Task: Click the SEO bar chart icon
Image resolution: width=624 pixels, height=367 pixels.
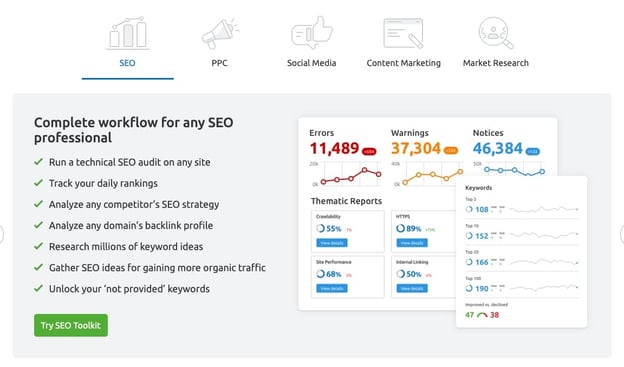Action: (128, 33)
